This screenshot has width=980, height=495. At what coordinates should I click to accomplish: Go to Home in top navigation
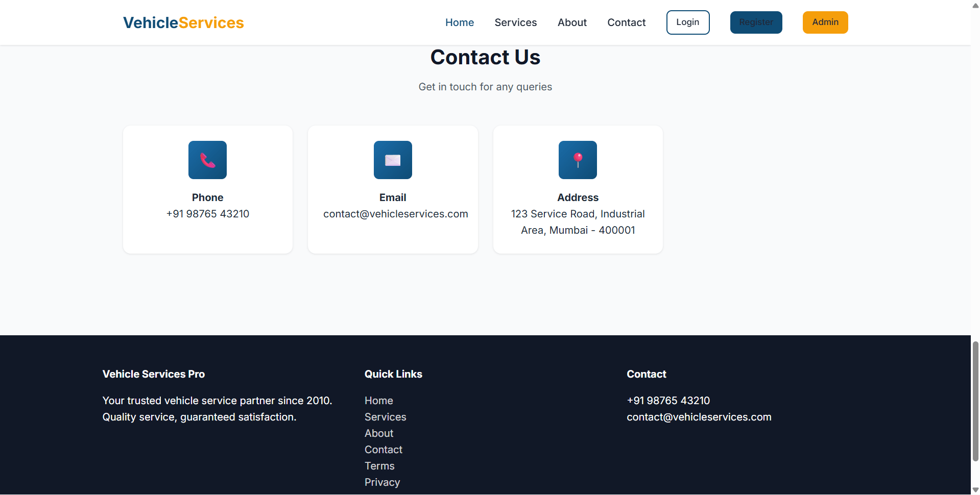point(460,22)
